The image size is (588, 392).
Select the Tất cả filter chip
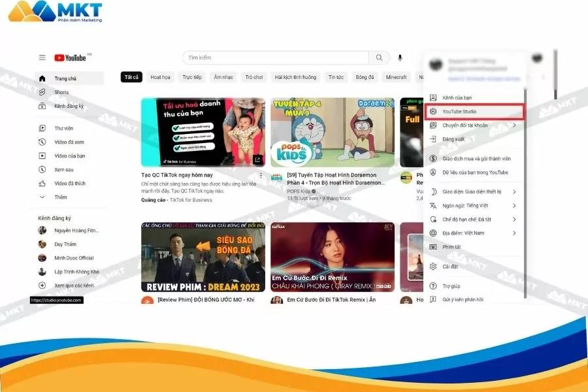point(131,77)
